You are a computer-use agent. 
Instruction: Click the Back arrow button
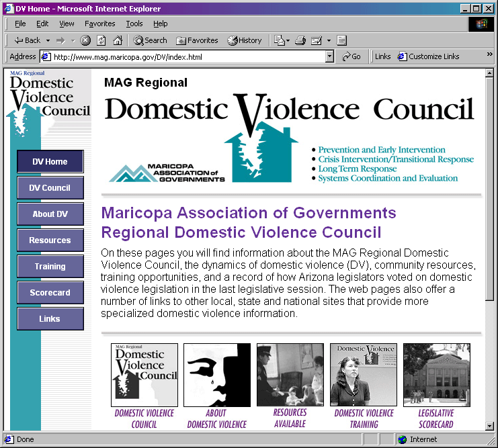(x=28, y=40)
